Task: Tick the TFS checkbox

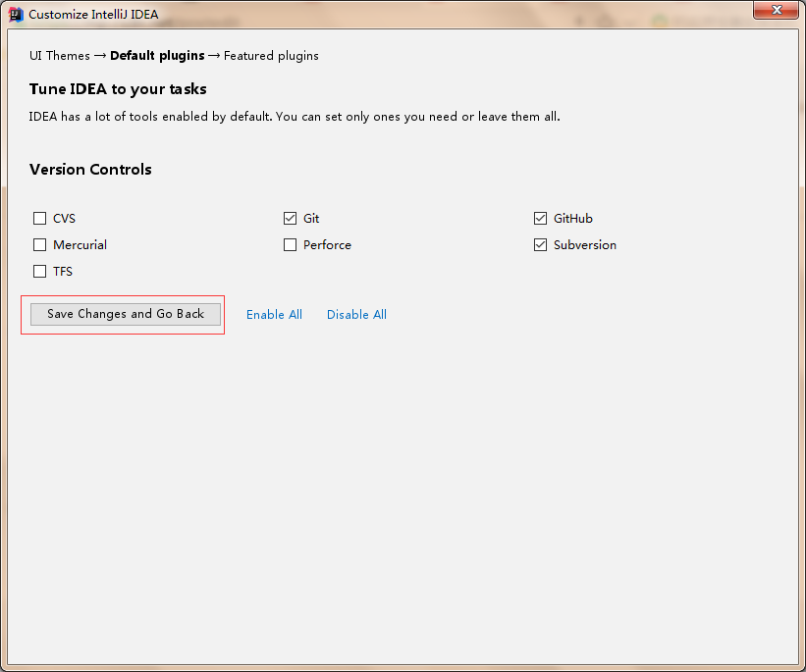Action: (x=39, y=272)
